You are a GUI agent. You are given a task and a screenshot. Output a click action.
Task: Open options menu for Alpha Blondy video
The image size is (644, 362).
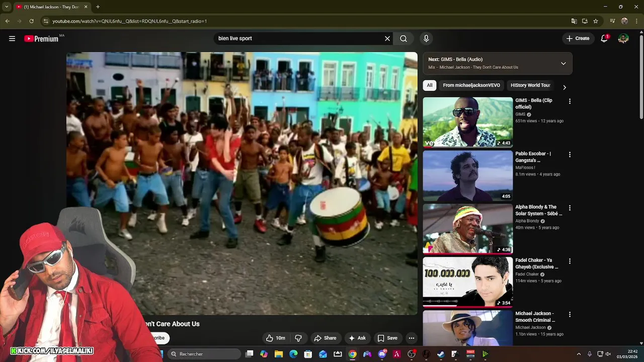point(570,208)
